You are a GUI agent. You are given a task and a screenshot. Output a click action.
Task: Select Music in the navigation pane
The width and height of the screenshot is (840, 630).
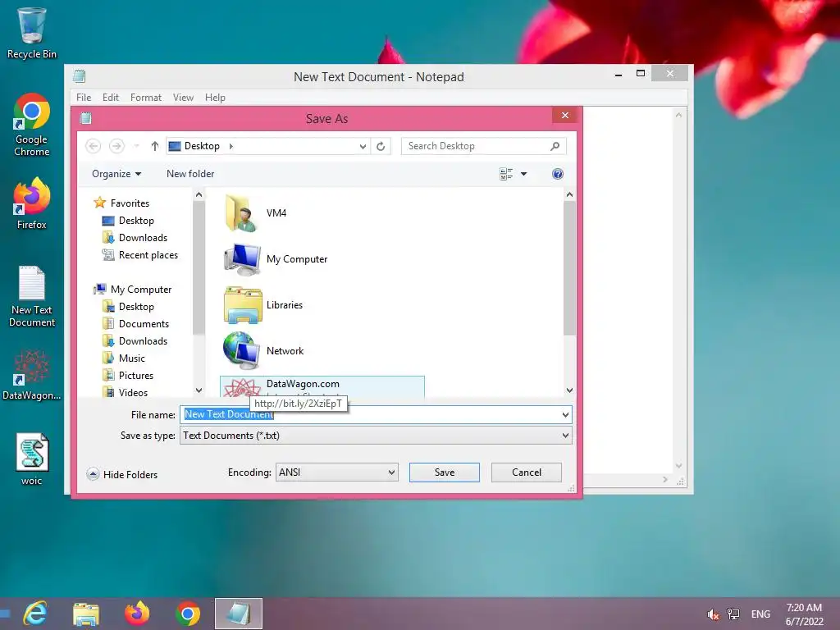pos(124,358)
